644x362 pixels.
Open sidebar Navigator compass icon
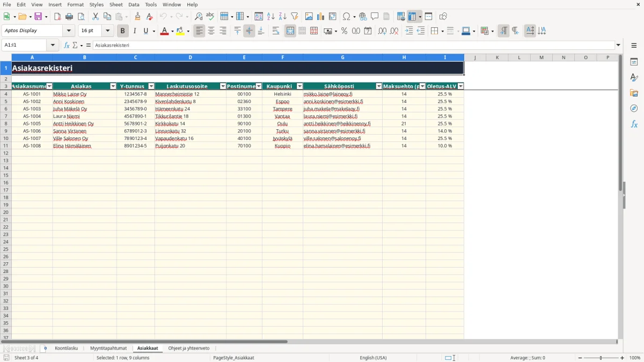coord(634,108)
